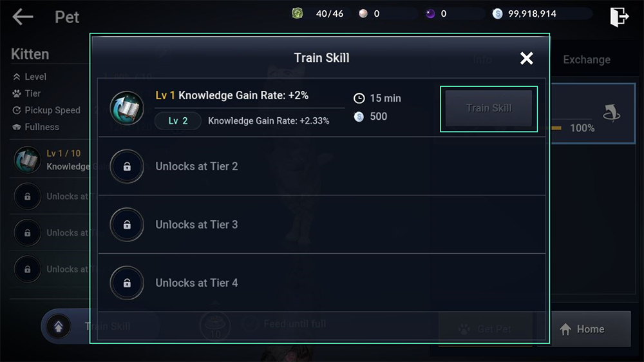Click the white pearl currency icon
The image size is (644, 362).
363,14
